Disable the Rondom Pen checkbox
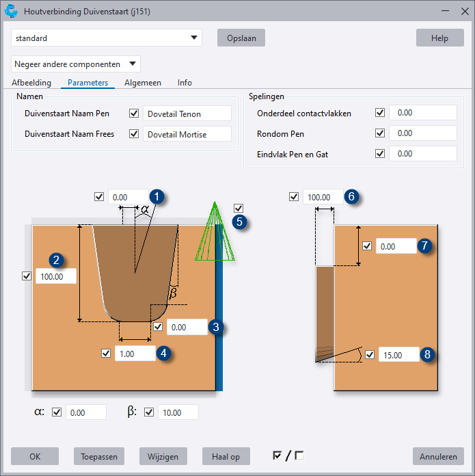475x476 pixels. pos(380,133)
